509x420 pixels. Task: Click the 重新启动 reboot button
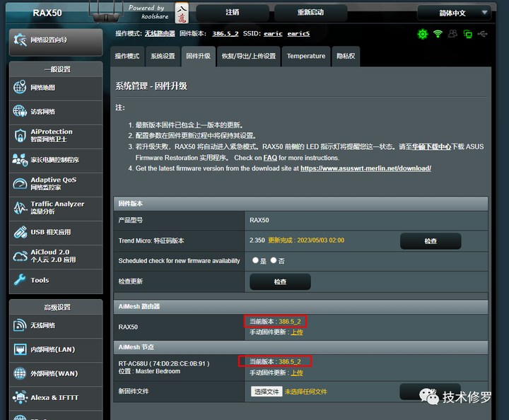tap(310, 13)
